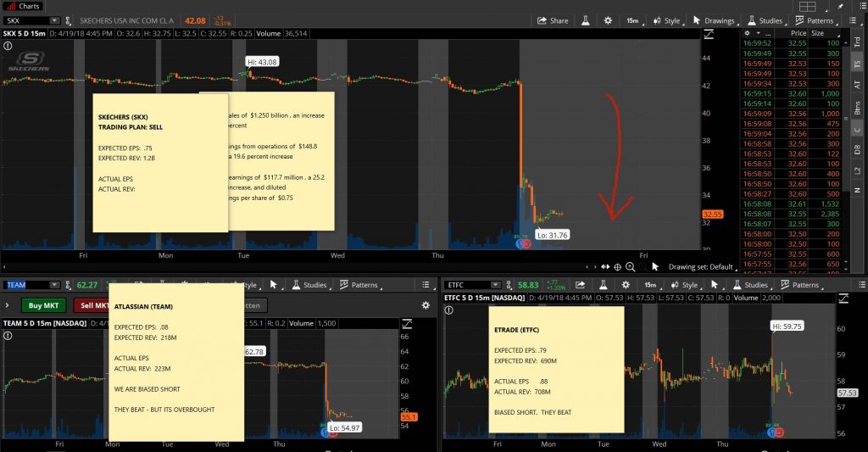Click the ETFC chart info exclamation icon

[x=448, y=310]
